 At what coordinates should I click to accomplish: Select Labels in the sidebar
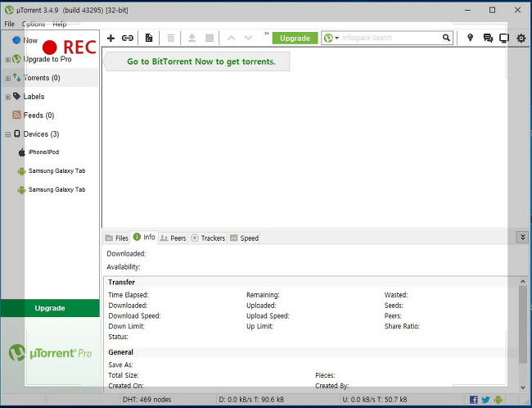pyautogui.click(x=34, y=97)
